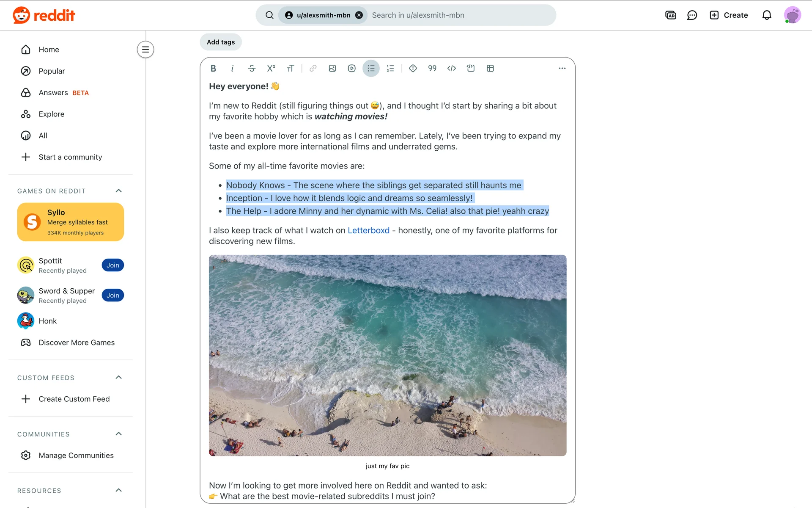Image resolution: width=812 pixels, height=508 pixels.
Task: Insert a quote block
Action: [432, 68]
